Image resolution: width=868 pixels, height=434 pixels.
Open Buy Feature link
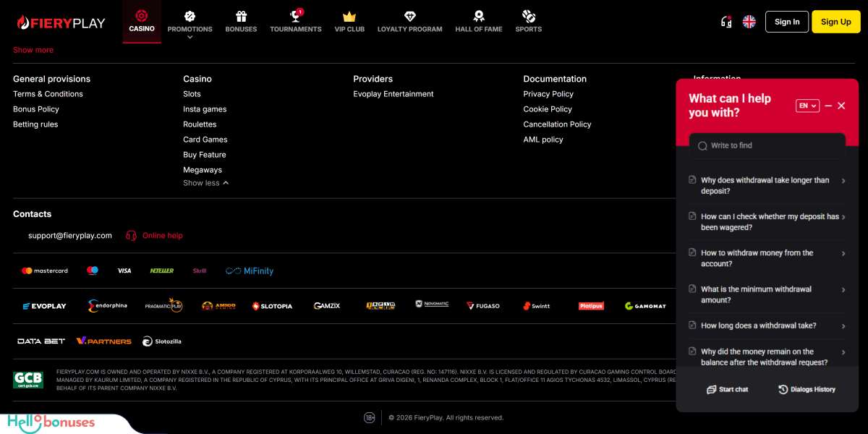pyautogui.click(x=205, y=155)
